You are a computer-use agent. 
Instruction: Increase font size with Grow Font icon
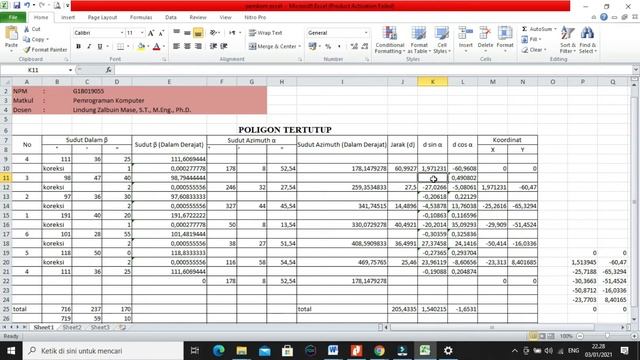point(151,33)
